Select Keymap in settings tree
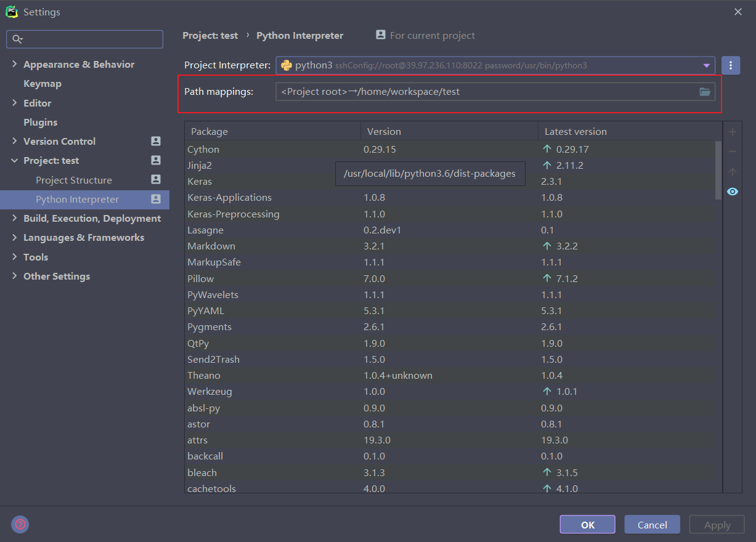Viewport: 756px width, 542px height. click(x=42, y=83)
